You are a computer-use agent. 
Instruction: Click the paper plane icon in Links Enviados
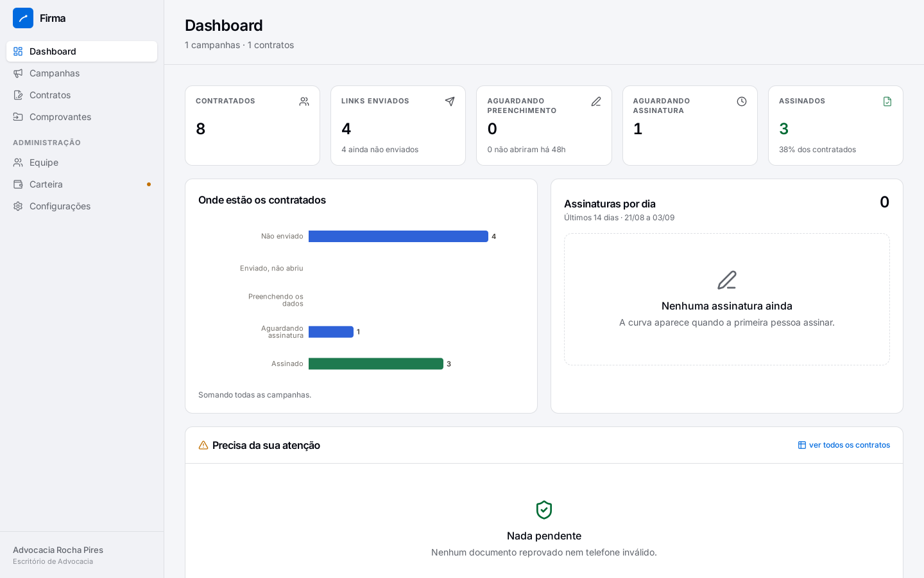[450, 101]
